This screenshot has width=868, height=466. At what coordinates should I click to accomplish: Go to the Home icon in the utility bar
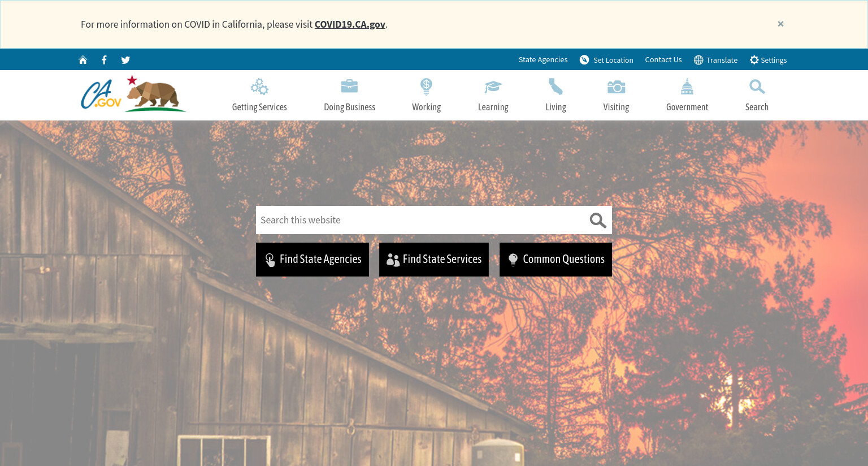[83, 60]
